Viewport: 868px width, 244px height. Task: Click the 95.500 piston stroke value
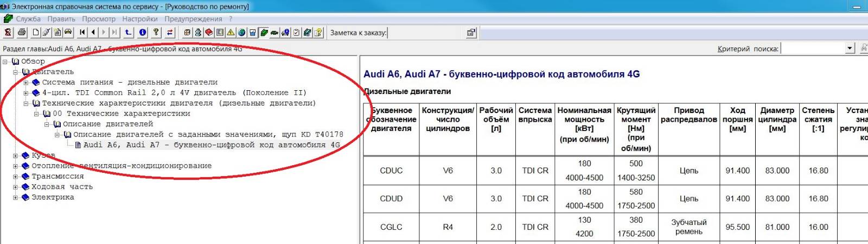[x=738, y=227]
